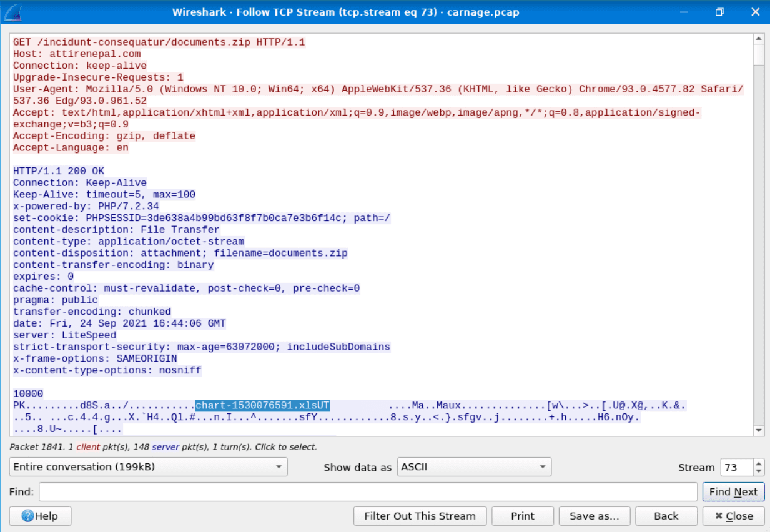This screenshot has width=770, height=532.
Task: Click content-transfer-encoding: binary line
Action: [x=113, y=265]
